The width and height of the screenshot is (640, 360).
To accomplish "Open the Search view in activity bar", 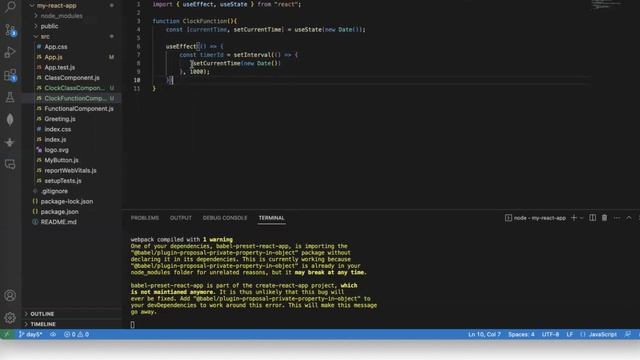I will (x=10, y=6).
